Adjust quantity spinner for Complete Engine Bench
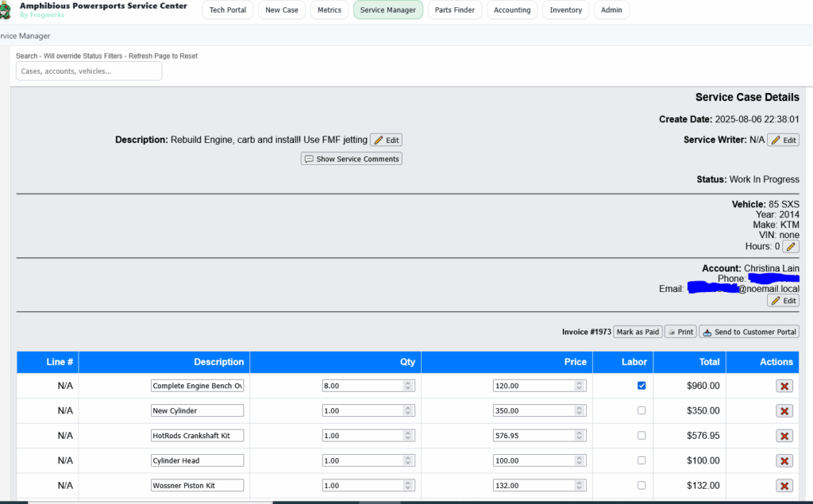The image size is (813, 504). point(408,386)
